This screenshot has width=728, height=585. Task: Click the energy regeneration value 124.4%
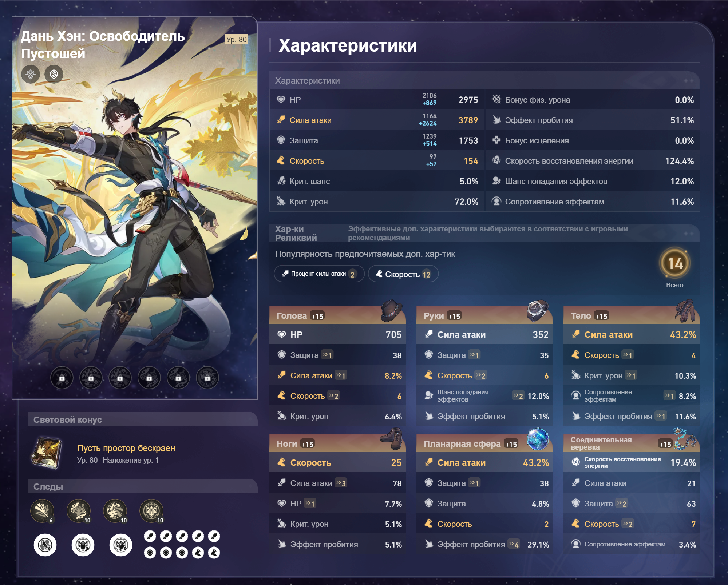[680, 161]
